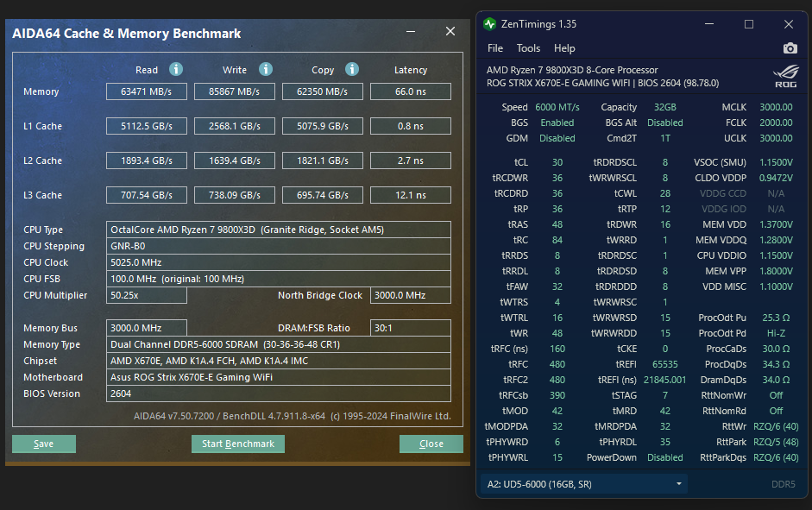This screenshot has height=510, width=812.
Task: Click the Memory Bus field 3000.0 MHz
Action: [x=147, y=328]
